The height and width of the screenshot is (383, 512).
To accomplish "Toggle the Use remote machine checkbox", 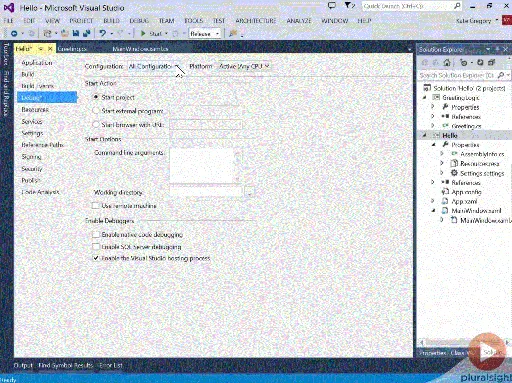I will pyautogui.click(x=96, y=206).
